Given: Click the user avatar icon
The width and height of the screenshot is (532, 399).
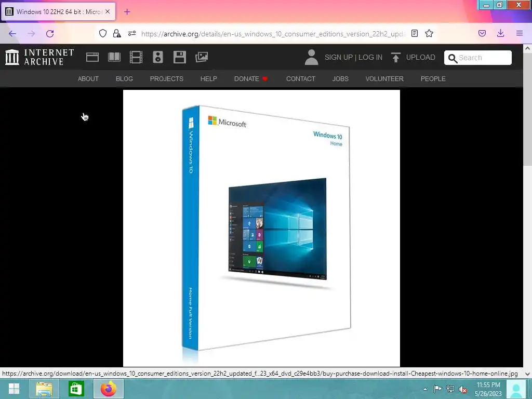Looking at the screenshot, I should point(311,57).
